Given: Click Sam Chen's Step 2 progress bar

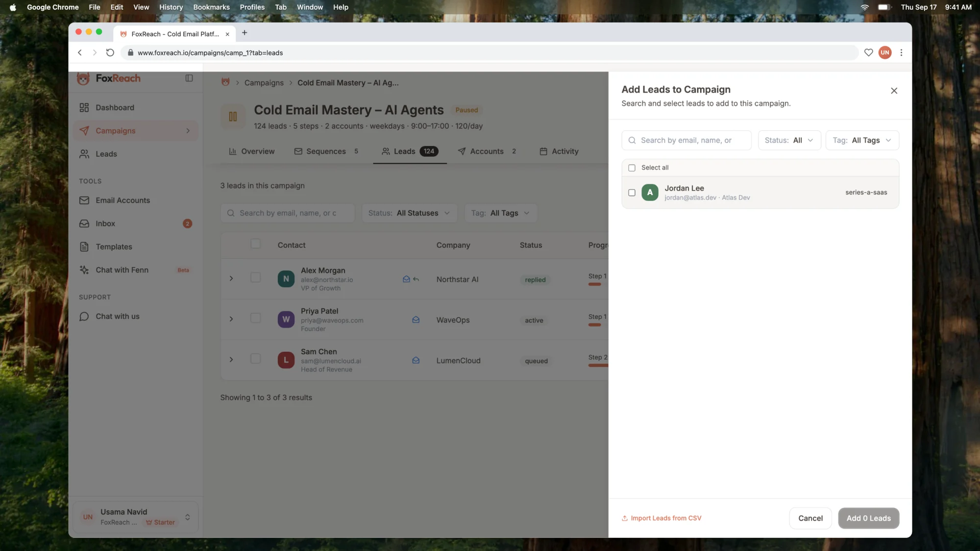Looking at the screenshot, I should point(598,365).
